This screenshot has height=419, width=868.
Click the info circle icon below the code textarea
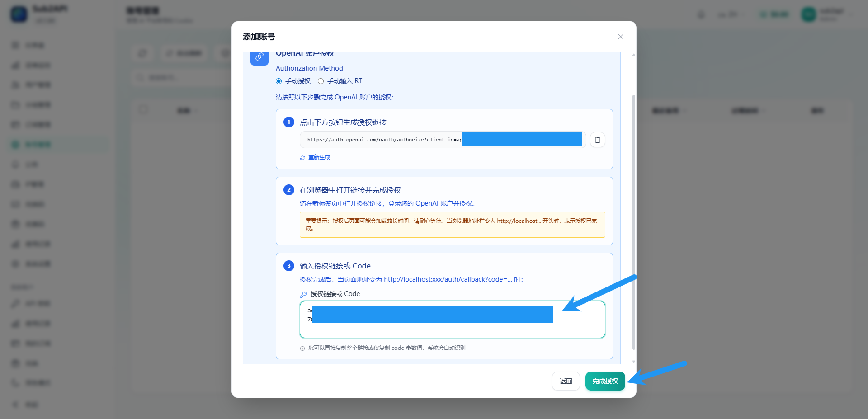pos(302,348)
